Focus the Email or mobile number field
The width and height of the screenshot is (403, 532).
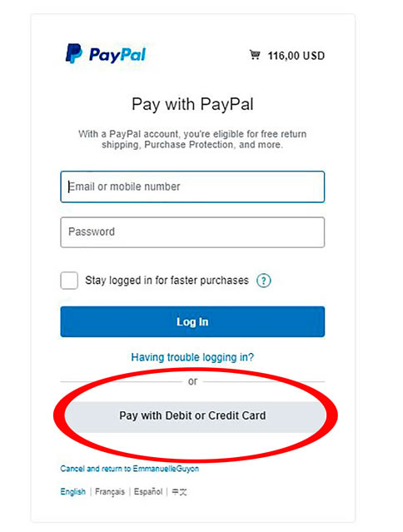coord(192,186)
